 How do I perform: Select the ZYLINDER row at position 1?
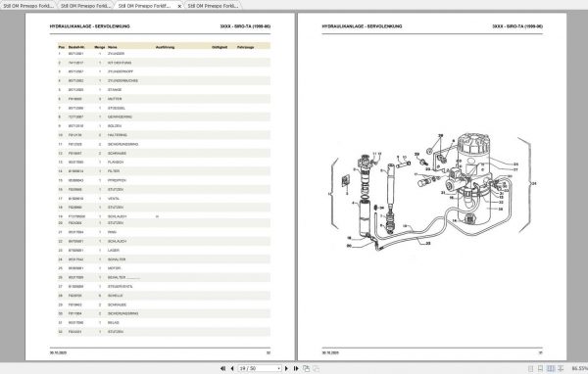164,54
